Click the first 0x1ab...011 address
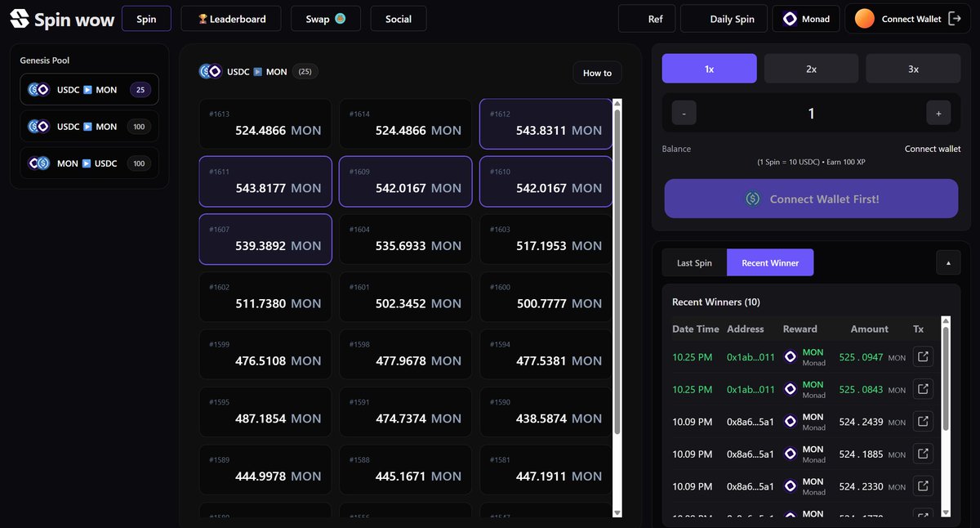Image resolution: width=980 pixels, height=528 pixels. click(x=751, y=357)
